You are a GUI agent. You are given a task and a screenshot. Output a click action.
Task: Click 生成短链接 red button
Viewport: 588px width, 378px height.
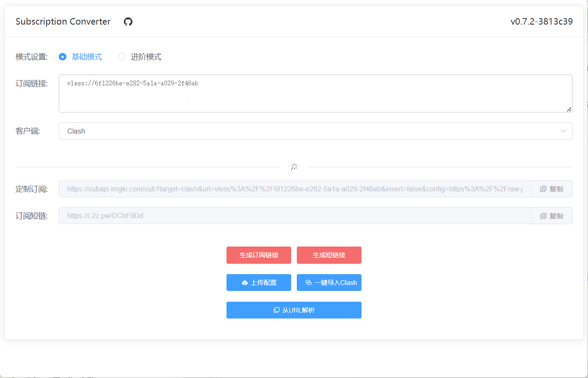[x=329, y=255]
